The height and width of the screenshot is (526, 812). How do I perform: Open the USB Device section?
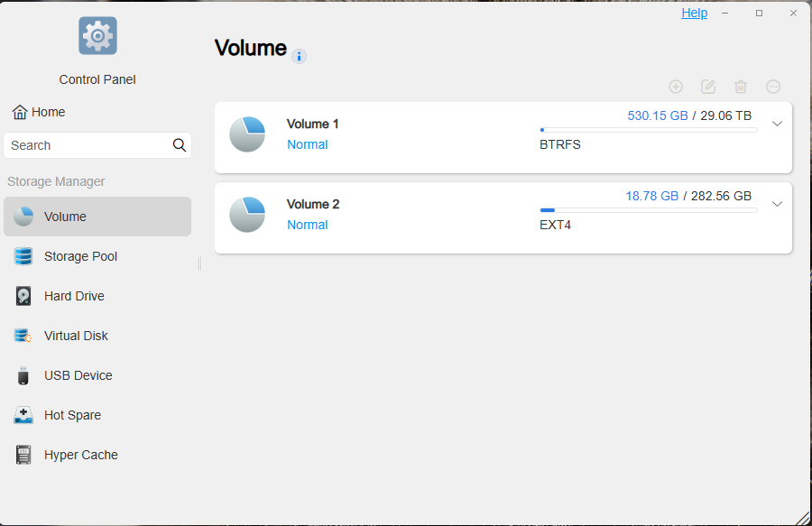tap(97, 375)
